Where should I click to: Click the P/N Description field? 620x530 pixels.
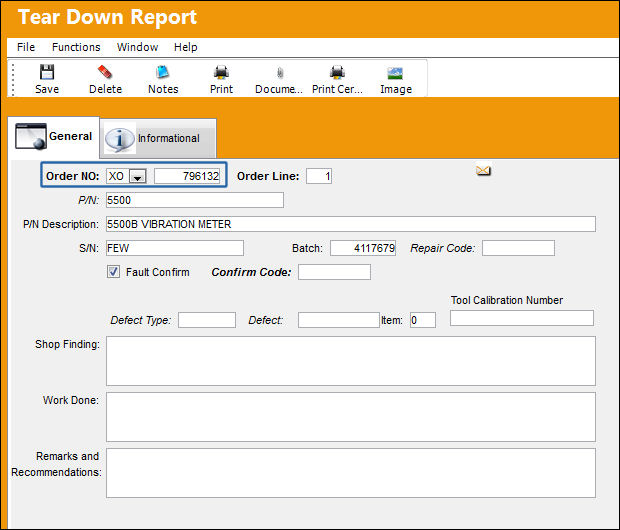coord(351,224)
